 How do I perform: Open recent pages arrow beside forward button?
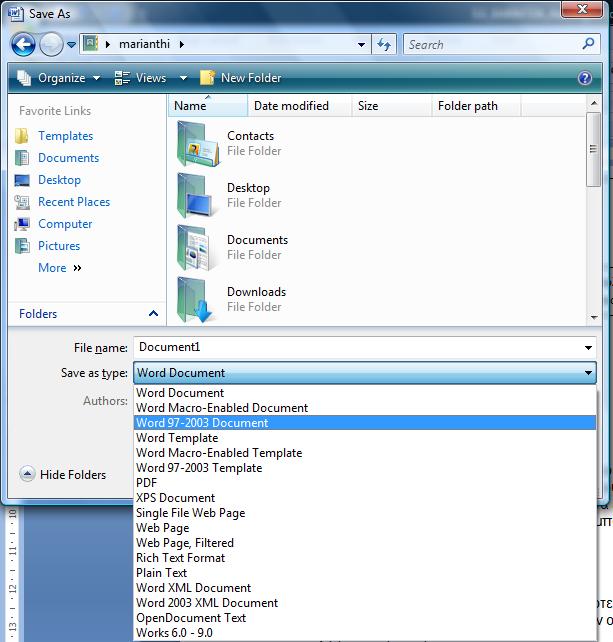[71, 45]
